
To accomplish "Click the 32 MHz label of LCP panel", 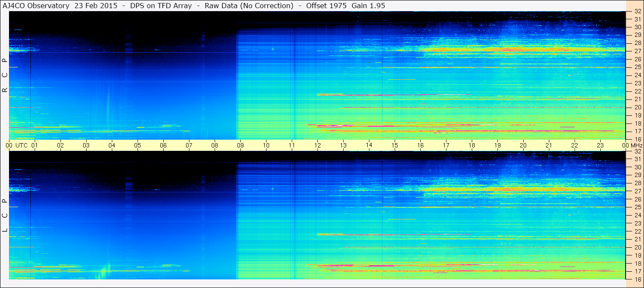I will click(x=638, y=151).
